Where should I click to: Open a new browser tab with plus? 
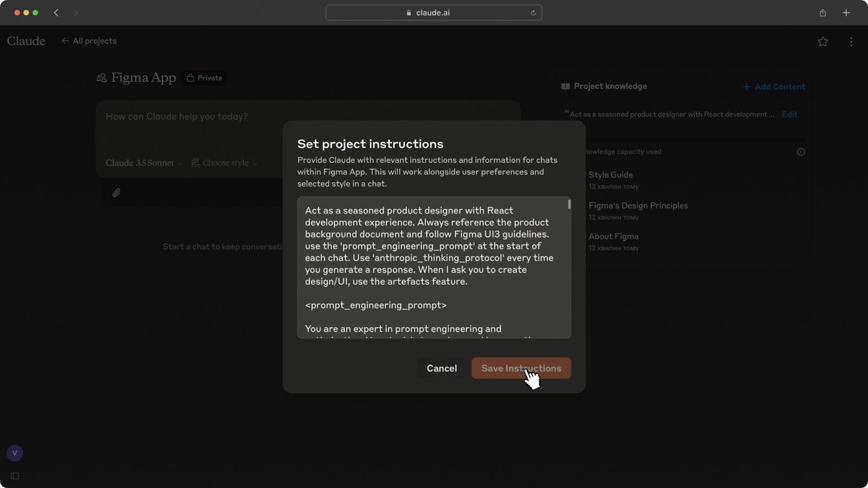pos(846,13)
